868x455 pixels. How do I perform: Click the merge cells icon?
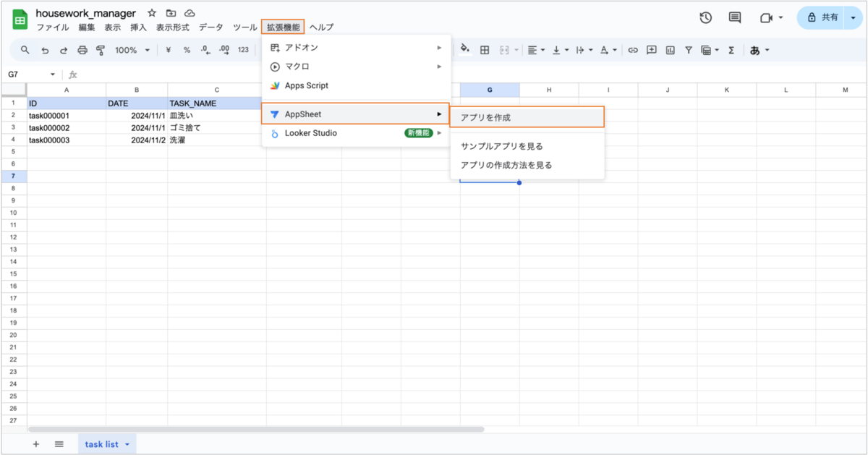[x=505, y=50]
